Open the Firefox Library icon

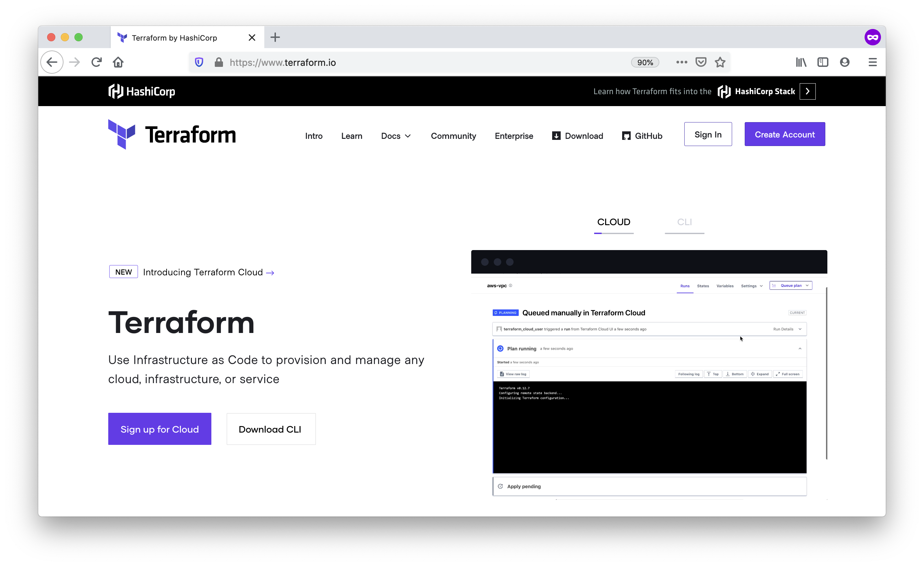click(x=801, y=62)
